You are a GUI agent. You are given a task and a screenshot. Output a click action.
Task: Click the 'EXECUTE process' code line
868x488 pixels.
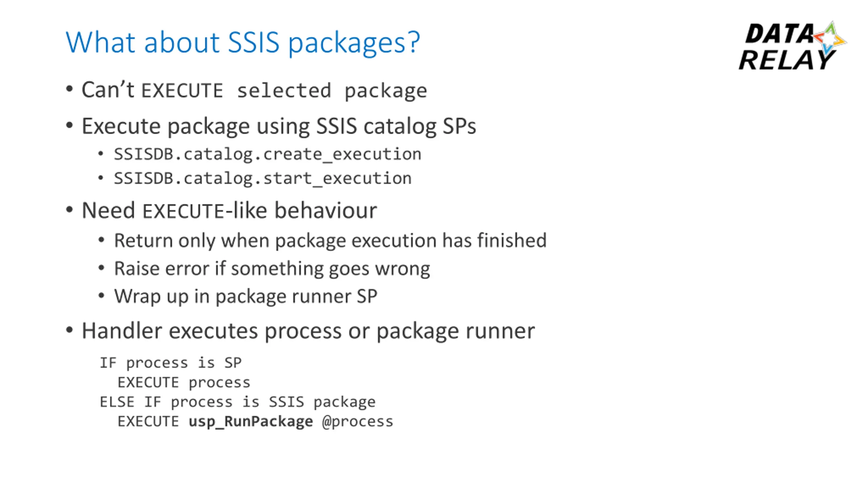(184, 383)
